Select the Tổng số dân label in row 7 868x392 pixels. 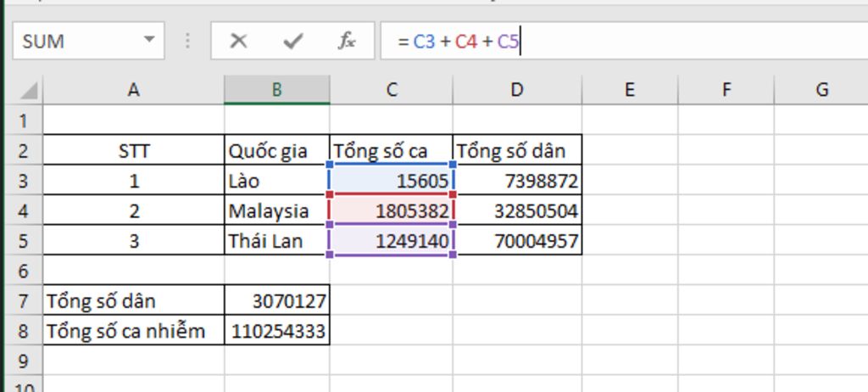[133, 300]
